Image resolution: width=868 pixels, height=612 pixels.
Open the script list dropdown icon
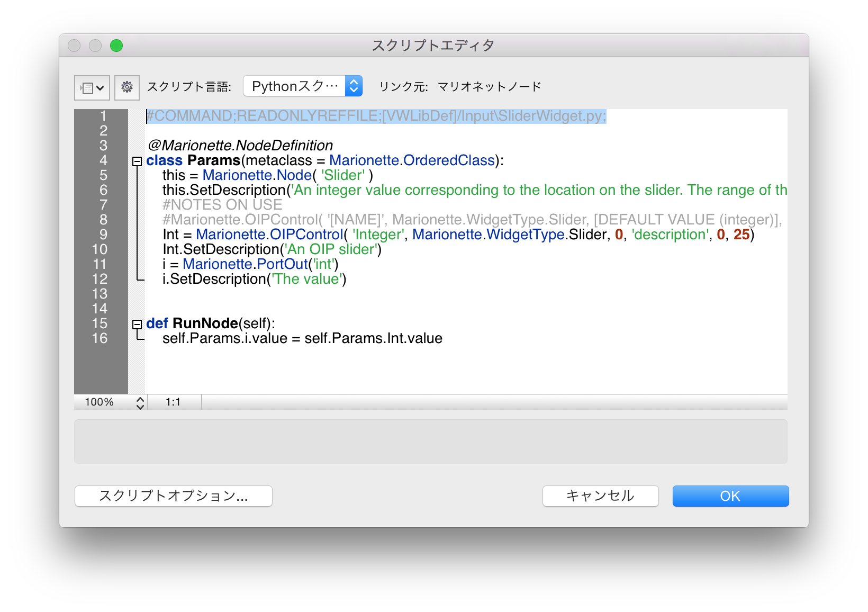click(92, 87)
